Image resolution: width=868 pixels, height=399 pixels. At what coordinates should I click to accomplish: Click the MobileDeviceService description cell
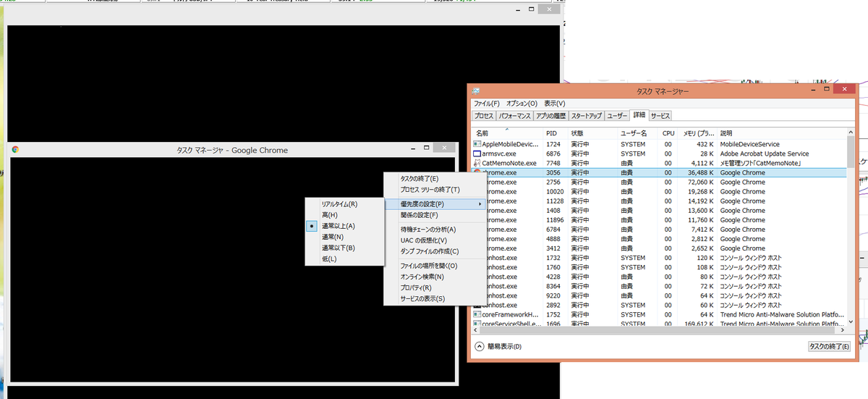[x=749, y=144]
